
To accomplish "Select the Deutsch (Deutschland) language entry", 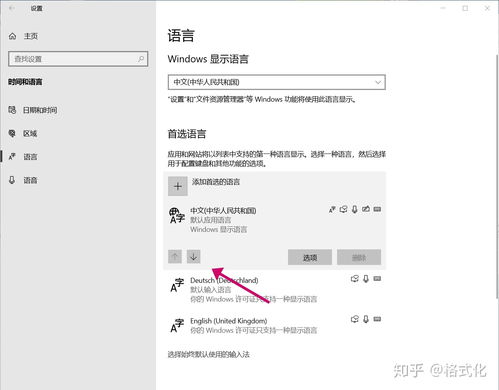I will 275,289.
